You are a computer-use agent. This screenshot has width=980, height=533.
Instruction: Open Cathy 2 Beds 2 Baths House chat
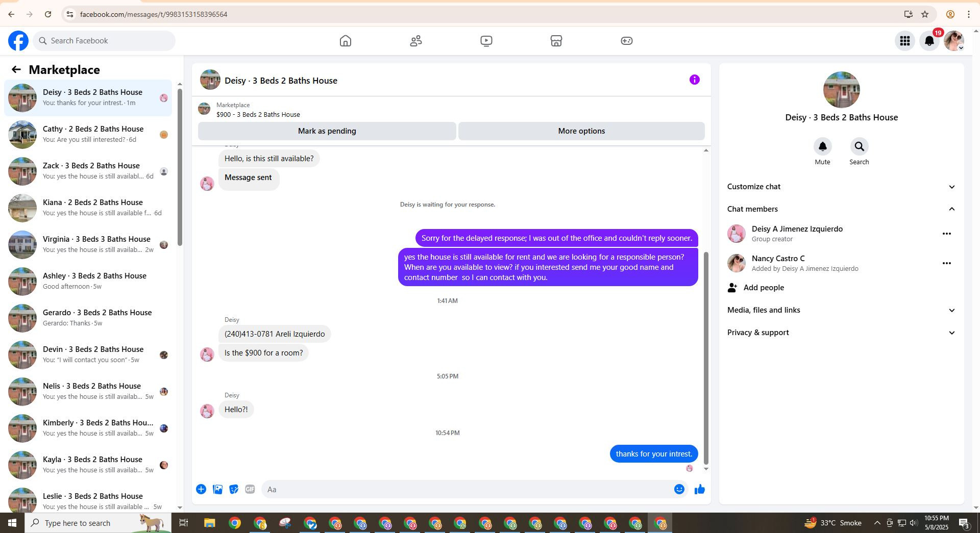point(88,135)
